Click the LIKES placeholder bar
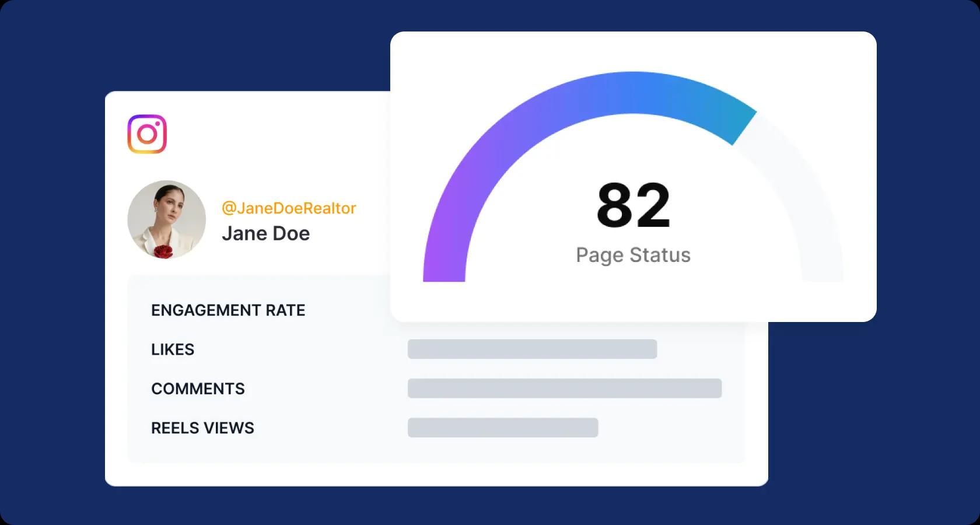Screen dimensions: 980x525 tap(532, 349)
